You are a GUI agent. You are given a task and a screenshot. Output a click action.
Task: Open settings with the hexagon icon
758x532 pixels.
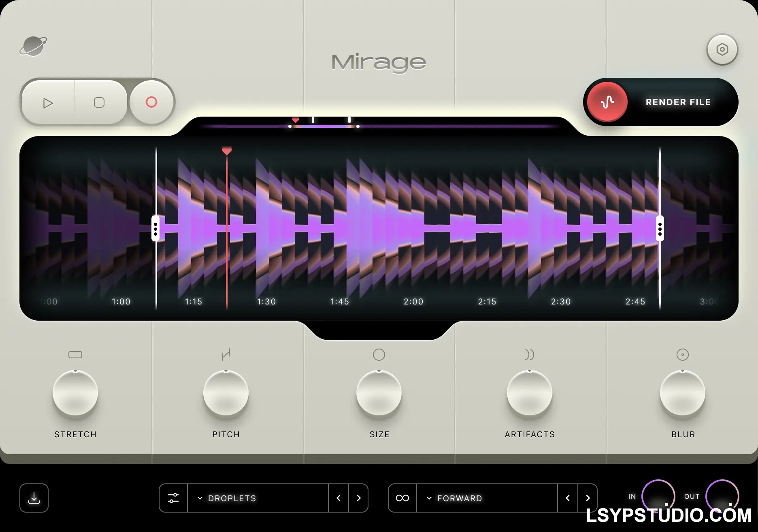722,49
